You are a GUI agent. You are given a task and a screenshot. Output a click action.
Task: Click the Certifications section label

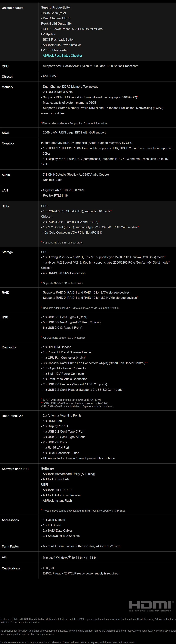(x=11, y=568)
